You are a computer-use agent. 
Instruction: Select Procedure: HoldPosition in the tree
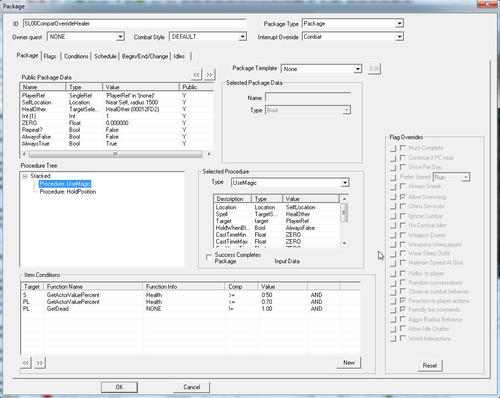point(68,192)
